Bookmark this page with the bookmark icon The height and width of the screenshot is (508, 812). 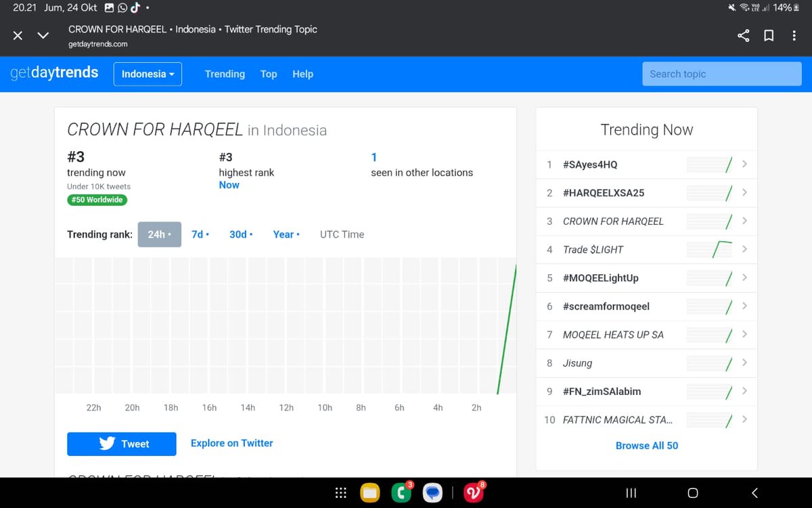[x=769, y=36]
